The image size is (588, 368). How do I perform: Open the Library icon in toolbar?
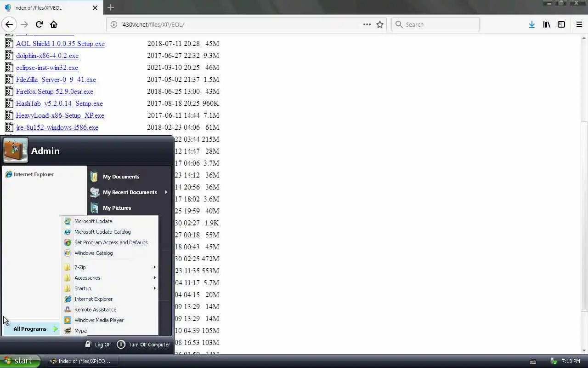(547, 24)
